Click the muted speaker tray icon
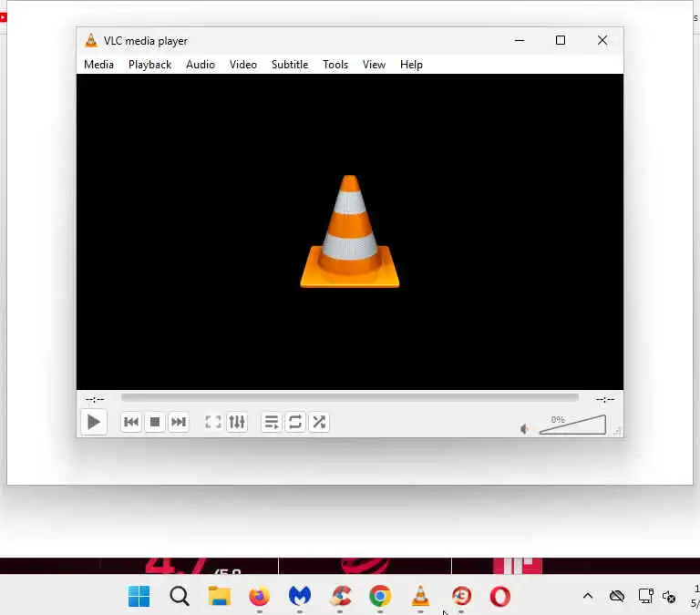The width and height of the screenshot is (700, 615). coord(669,596)
